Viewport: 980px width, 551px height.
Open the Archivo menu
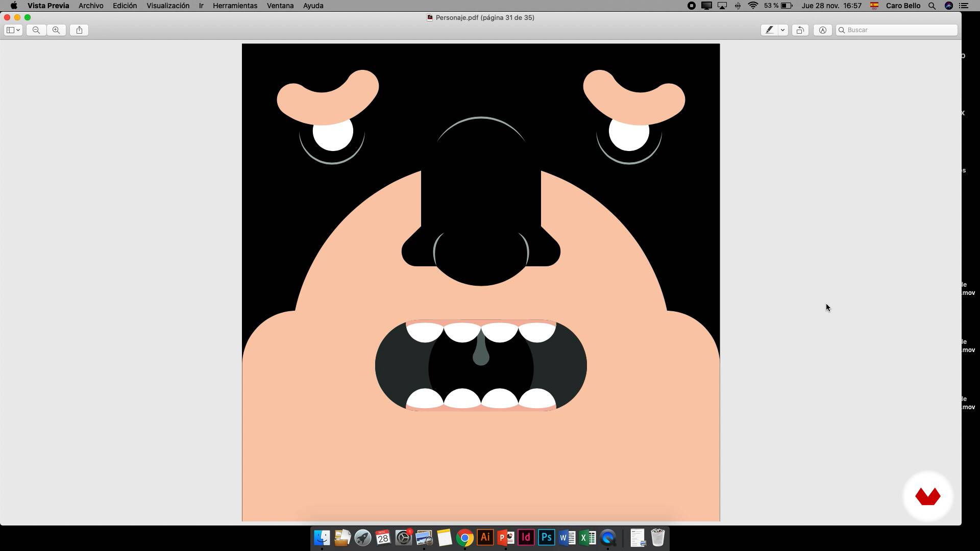(91, 6)
